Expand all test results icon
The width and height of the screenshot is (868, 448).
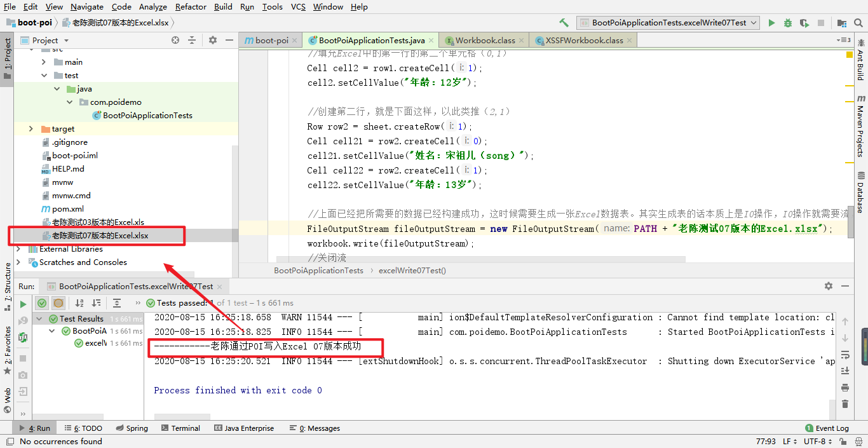pyautogui.click(x=117, y=303)
